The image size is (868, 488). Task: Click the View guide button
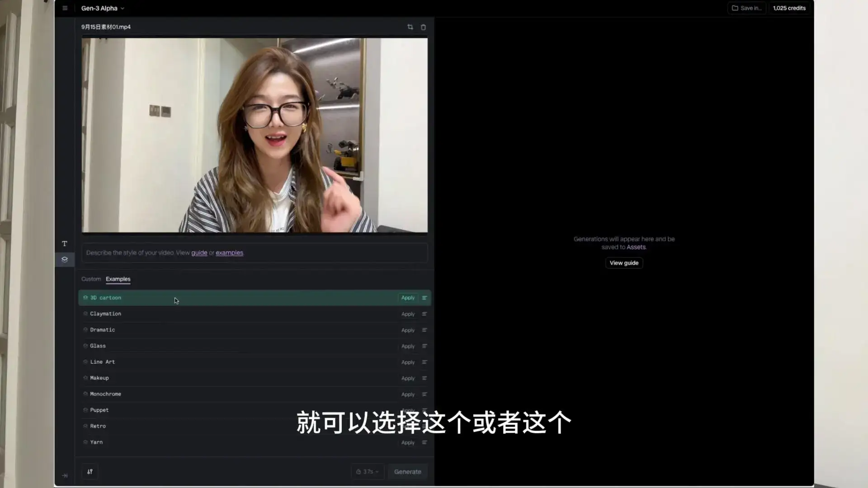(x=624, y=263)
